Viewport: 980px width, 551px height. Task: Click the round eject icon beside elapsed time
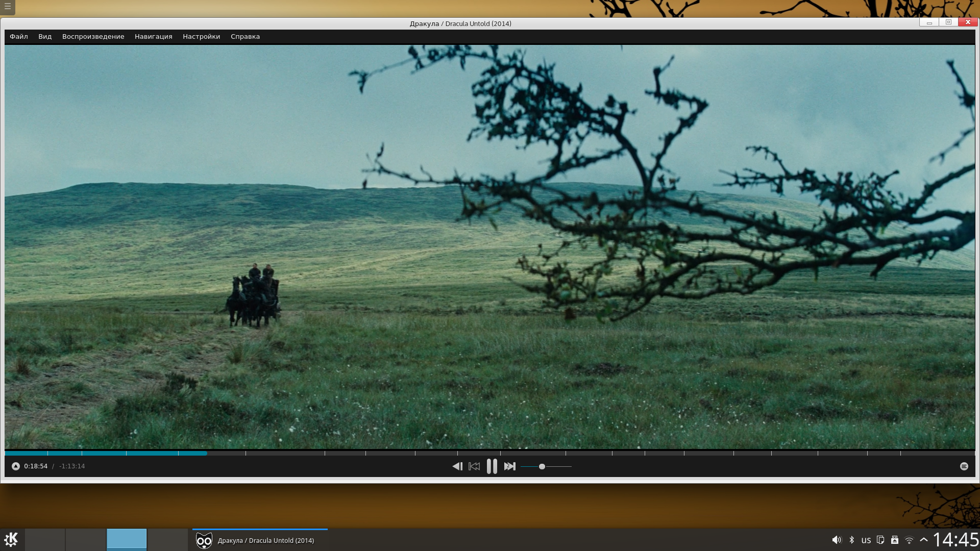16,466
